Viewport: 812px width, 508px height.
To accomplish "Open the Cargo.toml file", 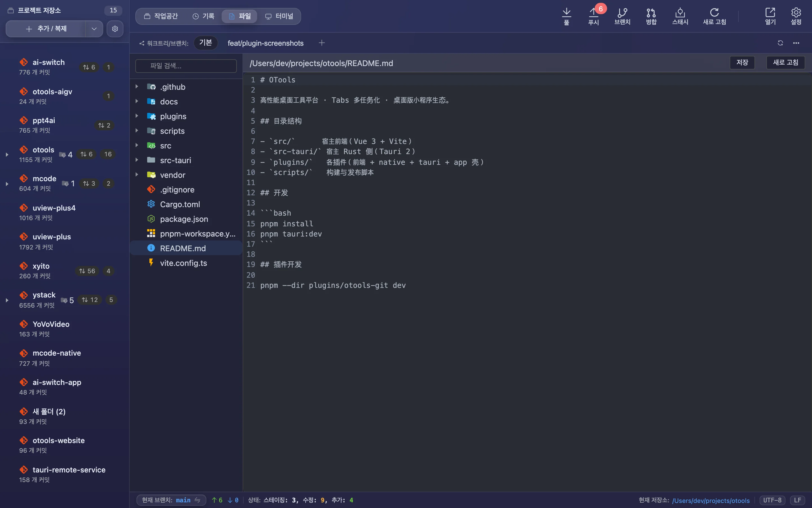I will [186, 204].
